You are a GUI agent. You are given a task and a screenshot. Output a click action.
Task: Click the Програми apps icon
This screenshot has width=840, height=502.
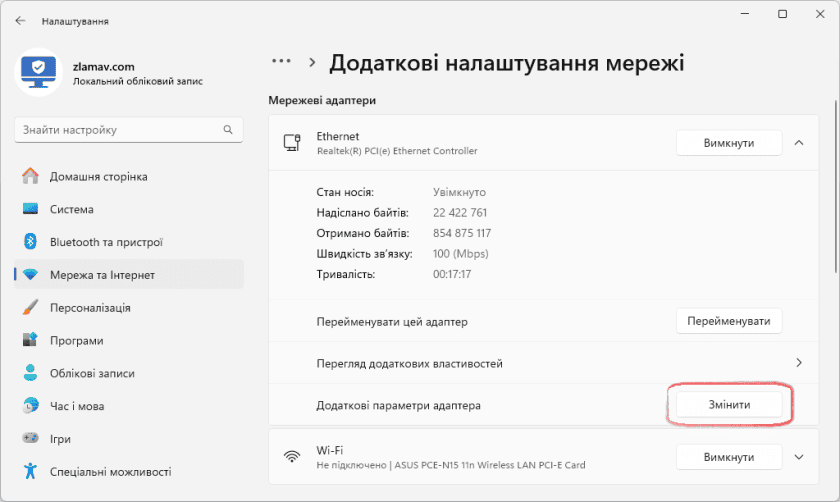point(31,340)
